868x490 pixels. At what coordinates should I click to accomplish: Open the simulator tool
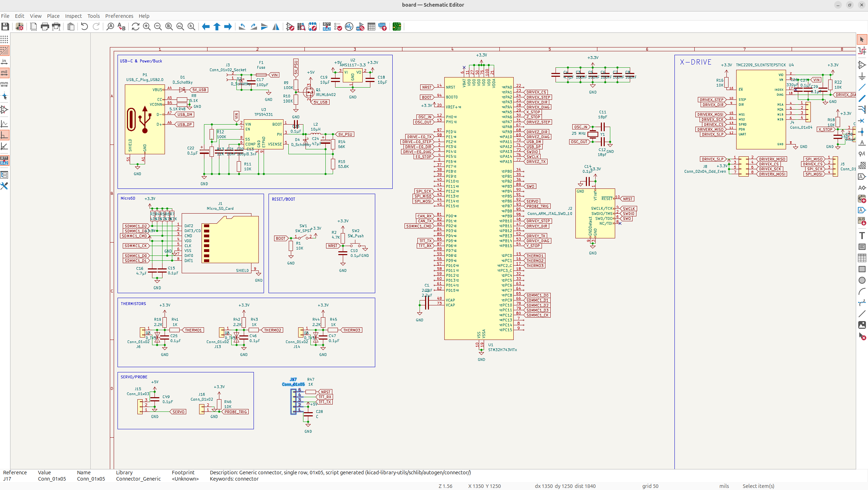tap(349, 27)
